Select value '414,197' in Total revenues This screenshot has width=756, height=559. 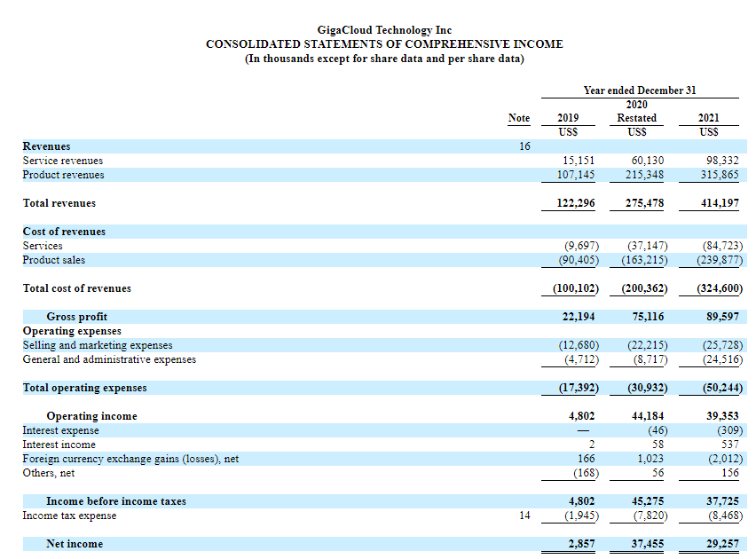(x=720, y=203)
